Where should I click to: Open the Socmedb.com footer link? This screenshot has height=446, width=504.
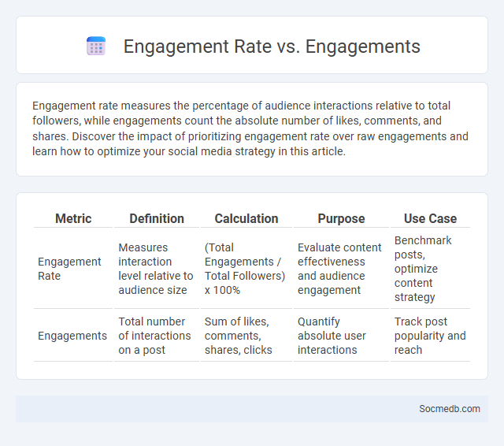[450, 409]
